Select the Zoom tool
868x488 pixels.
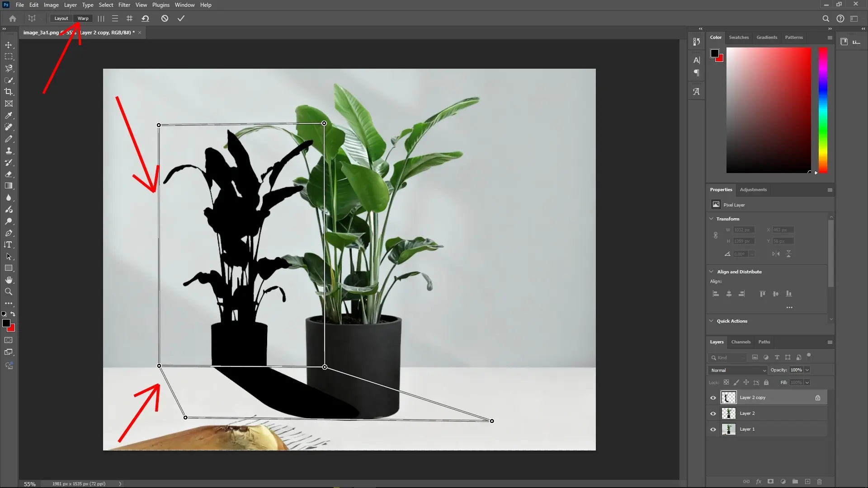point(9,292)
